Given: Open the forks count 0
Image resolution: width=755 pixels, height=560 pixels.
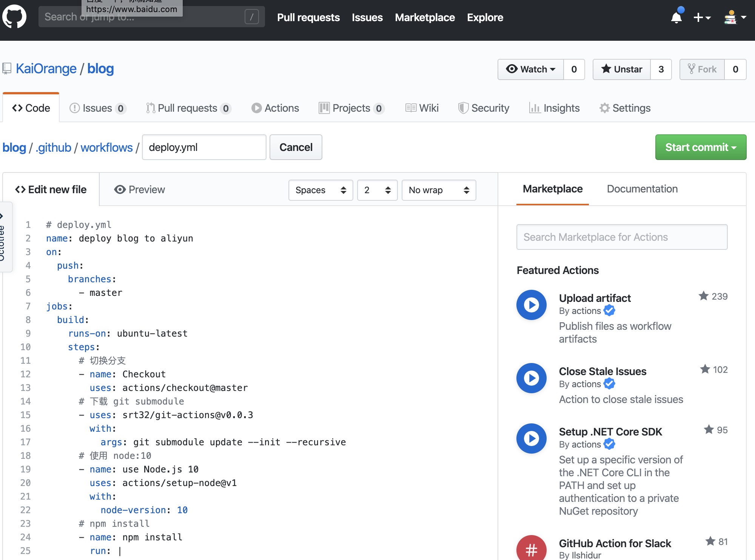Looking at the screenshot, I should point(735,69).
